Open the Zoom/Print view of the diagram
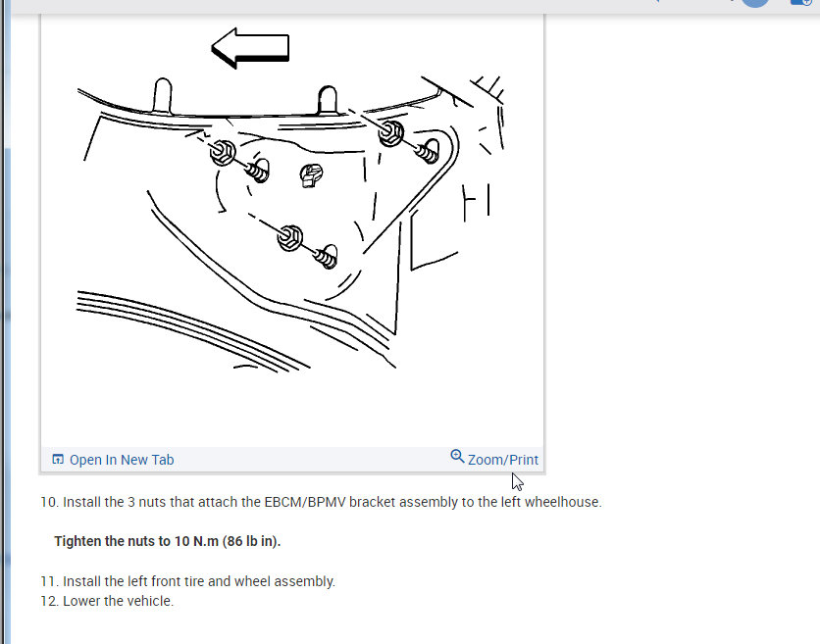Image resolution: width=820 pixels, height=644 pixels. [x=494, y=458]
